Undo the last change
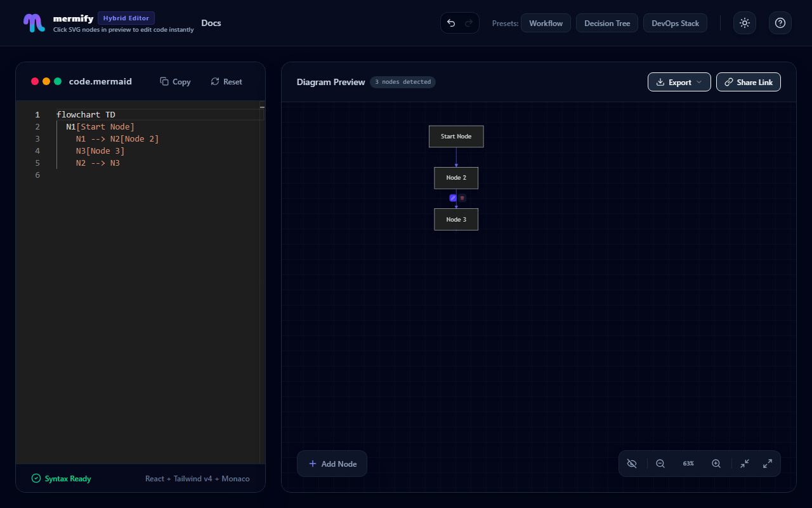Image resolution: width=812 pixels, height=508 pixels. tap(451, 23)
